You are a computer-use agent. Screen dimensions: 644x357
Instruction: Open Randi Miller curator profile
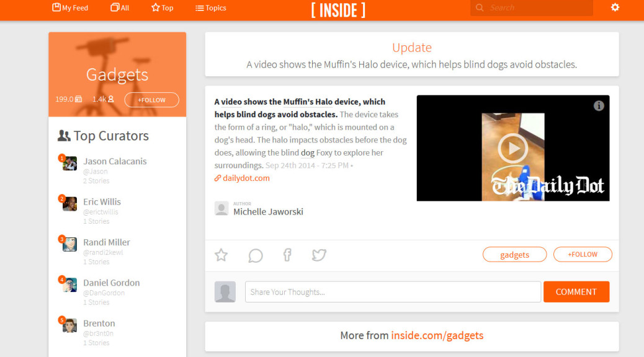106,242
